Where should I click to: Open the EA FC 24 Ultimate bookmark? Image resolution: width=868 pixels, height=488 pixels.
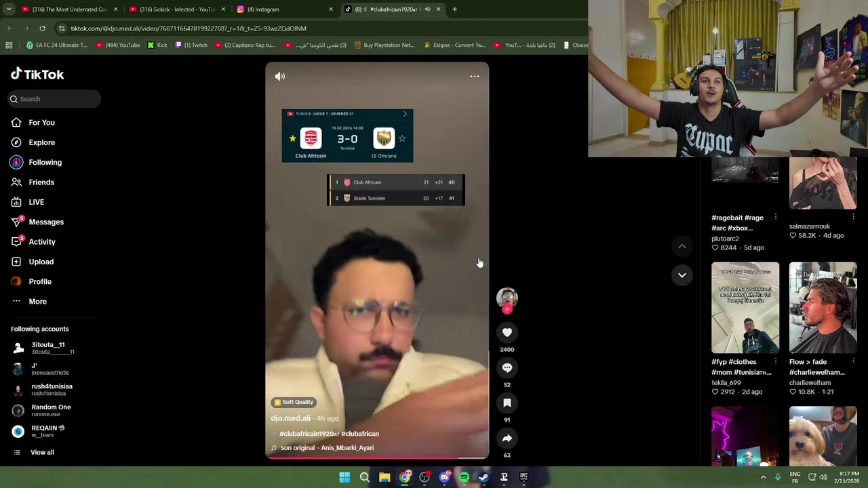tap(56, 45)
